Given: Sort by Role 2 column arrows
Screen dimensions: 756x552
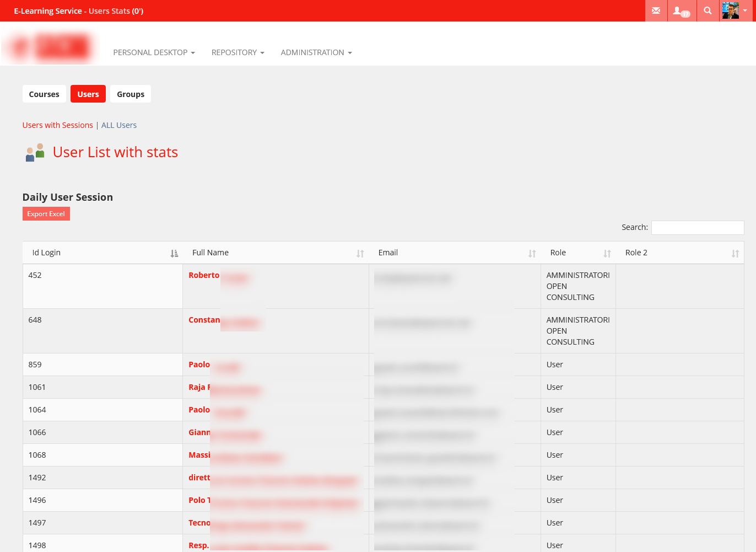Looking at the screenshot, I should coord(735,253).
